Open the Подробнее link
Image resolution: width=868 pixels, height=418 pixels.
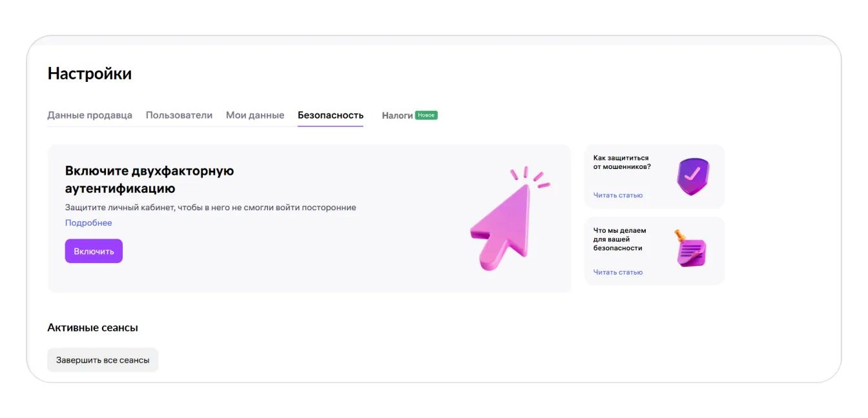click(x=88, y=223)
